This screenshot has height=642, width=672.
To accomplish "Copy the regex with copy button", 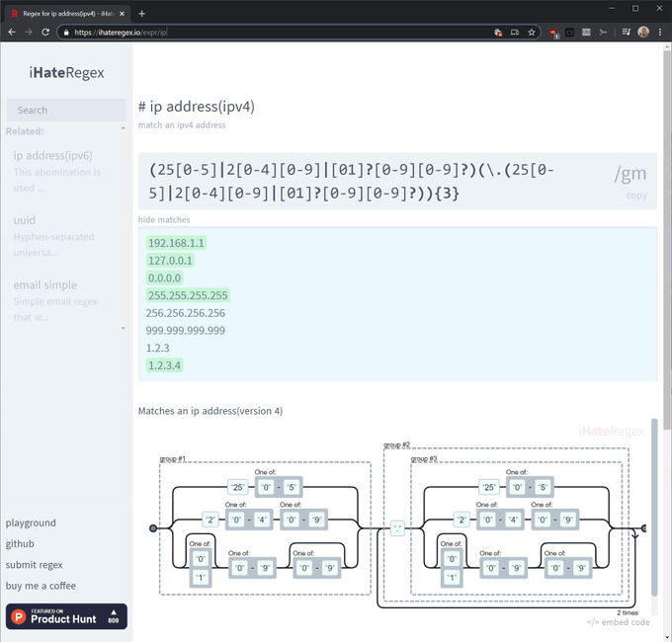I will click(636, 196).
